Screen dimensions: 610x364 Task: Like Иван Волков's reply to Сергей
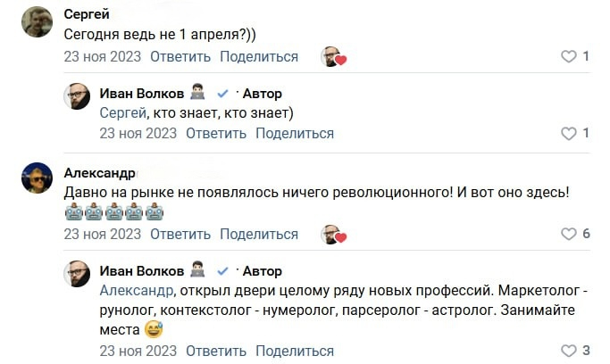[x=569, y=134]
